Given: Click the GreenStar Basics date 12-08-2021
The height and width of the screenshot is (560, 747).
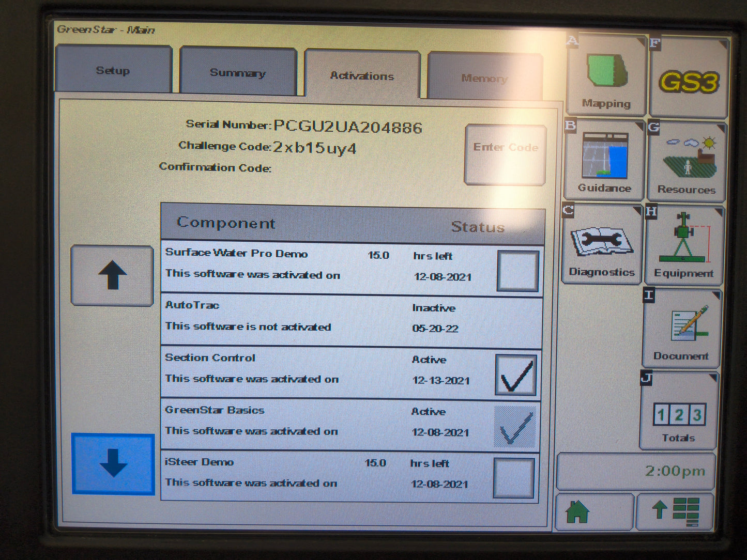Looking at the screenshot, I should (440, 432).
